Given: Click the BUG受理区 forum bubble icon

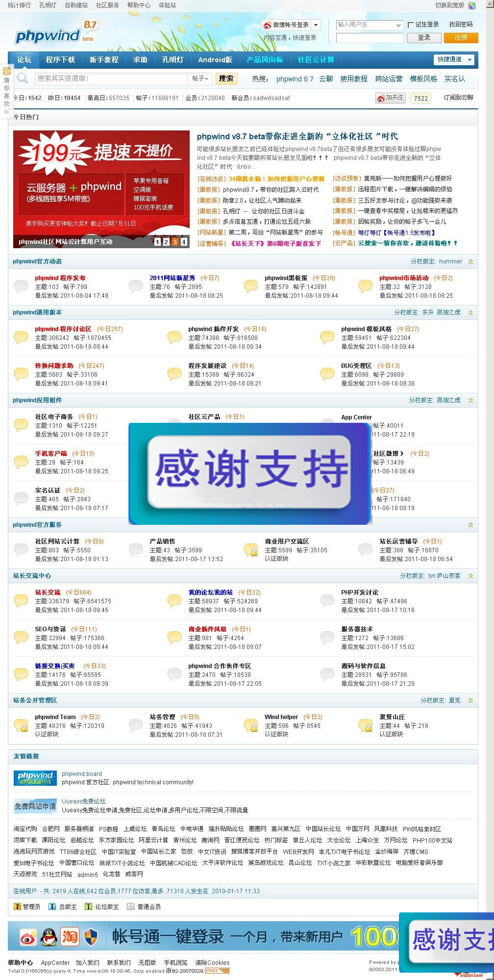Looking at the screenshot, I should 327,374.
